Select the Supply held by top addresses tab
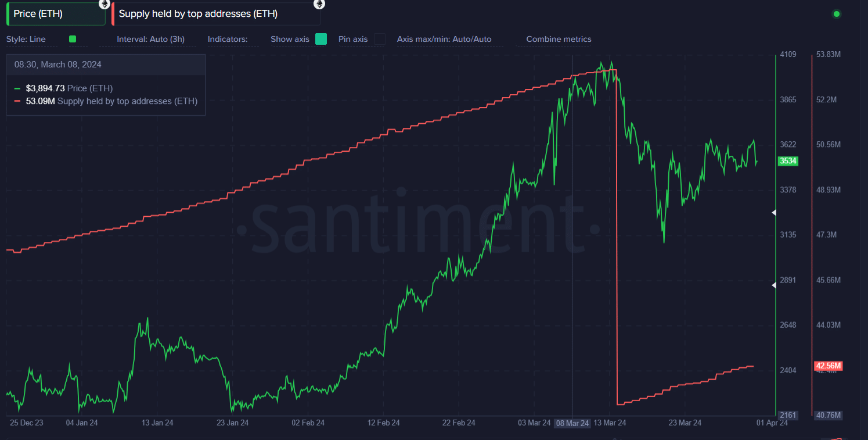This screenshot has height=440, width=868. (x=216, y=13)
